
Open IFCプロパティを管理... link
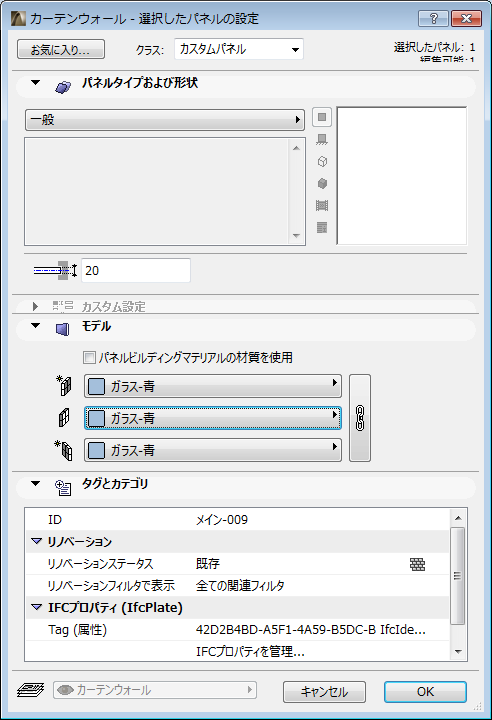(x=250, y=652)
